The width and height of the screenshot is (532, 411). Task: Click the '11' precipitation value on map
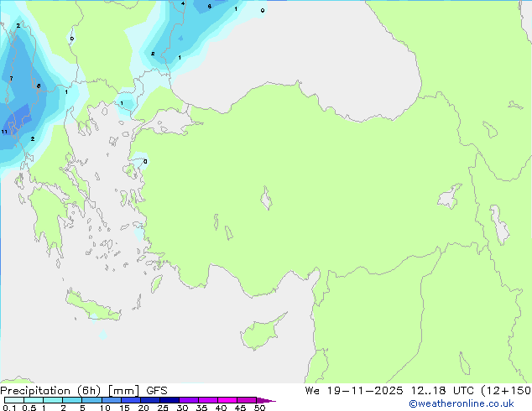point(4,132)
